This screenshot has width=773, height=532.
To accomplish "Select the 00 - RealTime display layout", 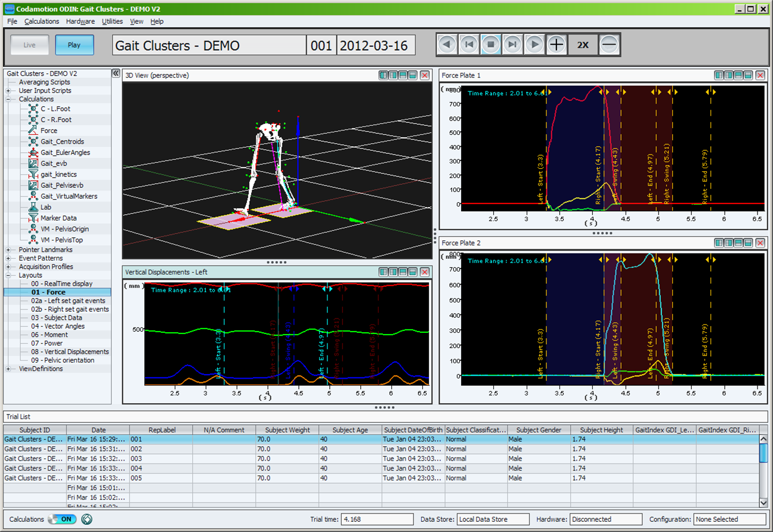I will pos(62,284).
